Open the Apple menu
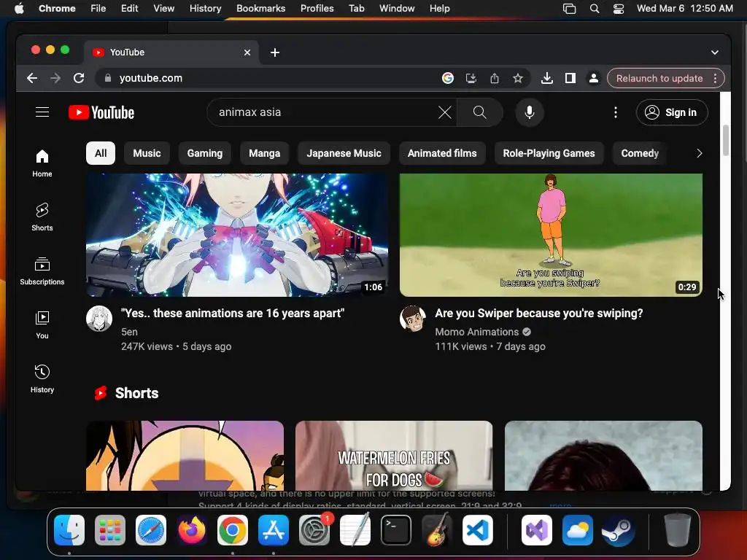Viewport: 747px width, 560px height. click(19, 9)
